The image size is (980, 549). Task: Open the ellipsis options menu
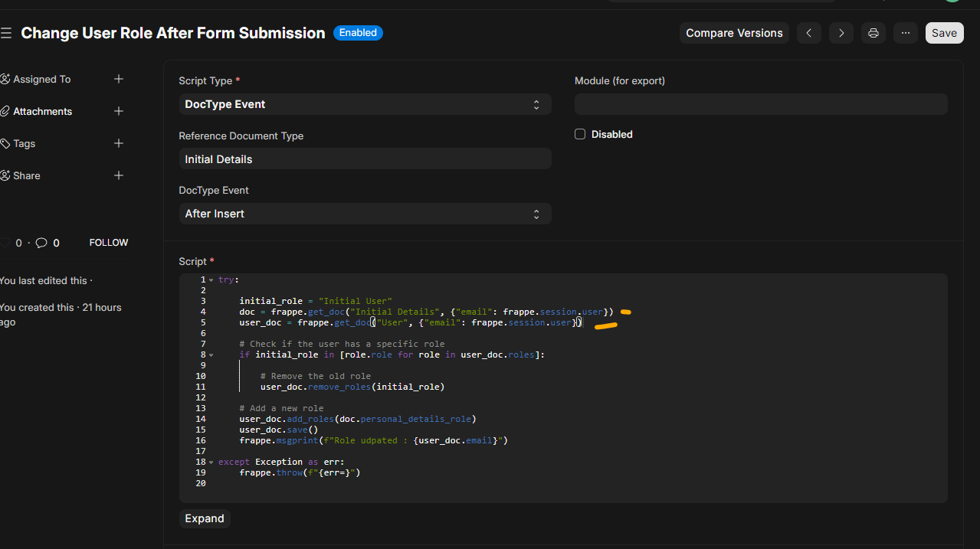click(905, 33)
